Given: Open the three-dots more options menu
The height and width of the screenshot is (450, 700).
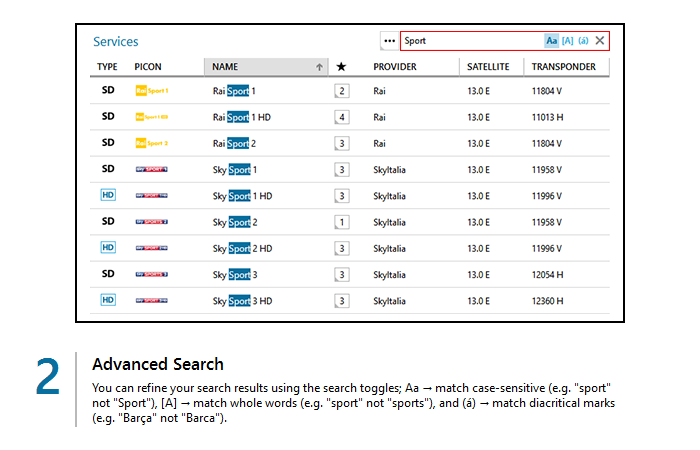Looking at the screenshot, I should 389,41.
